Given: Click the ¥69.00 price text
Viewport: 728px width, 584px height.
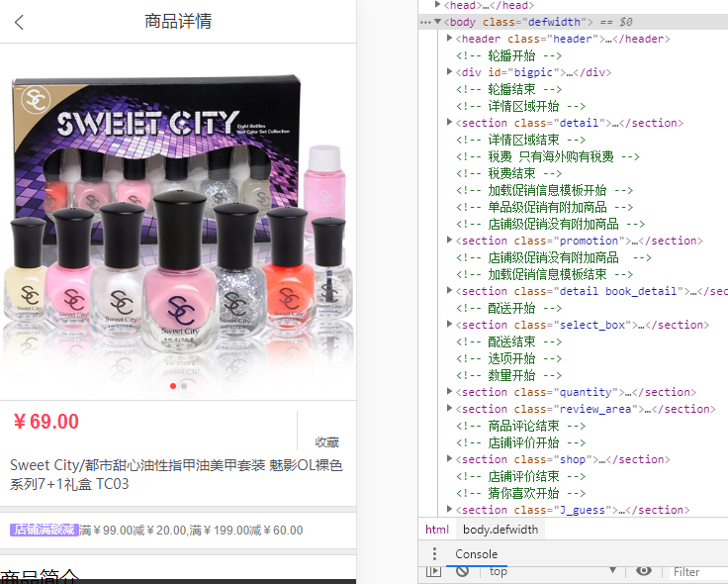Looking at the screenshot, I should coord(46,422).
